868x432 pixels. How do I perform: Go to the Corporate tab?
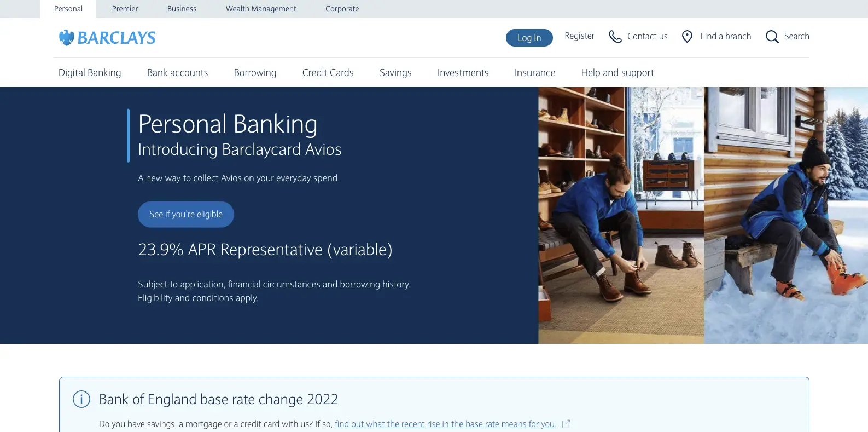pyautogui.click(x=342, y=9)
